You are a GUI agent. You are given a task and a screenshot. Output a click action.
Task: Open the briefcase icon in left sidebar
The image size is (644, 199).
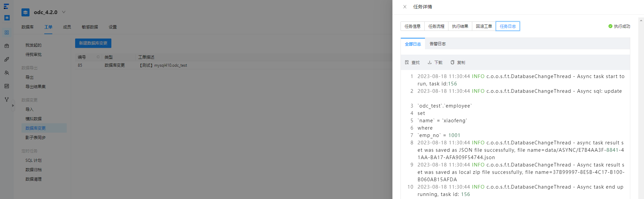(7, 46)
